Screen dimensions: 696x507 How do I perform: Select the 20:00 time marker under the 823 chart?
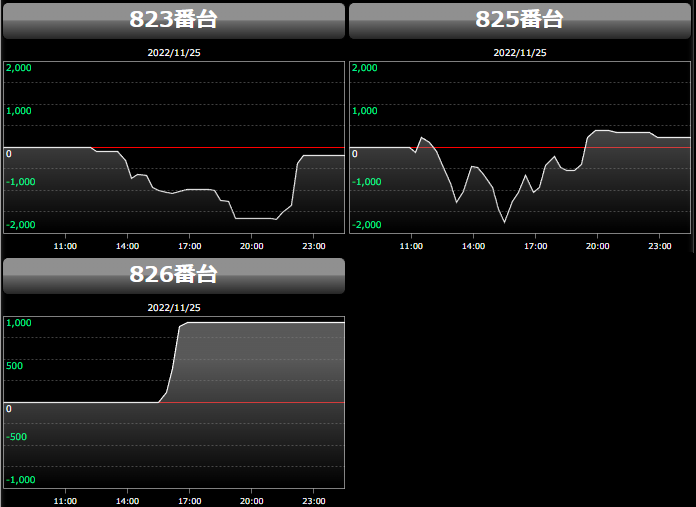point(251,245)
